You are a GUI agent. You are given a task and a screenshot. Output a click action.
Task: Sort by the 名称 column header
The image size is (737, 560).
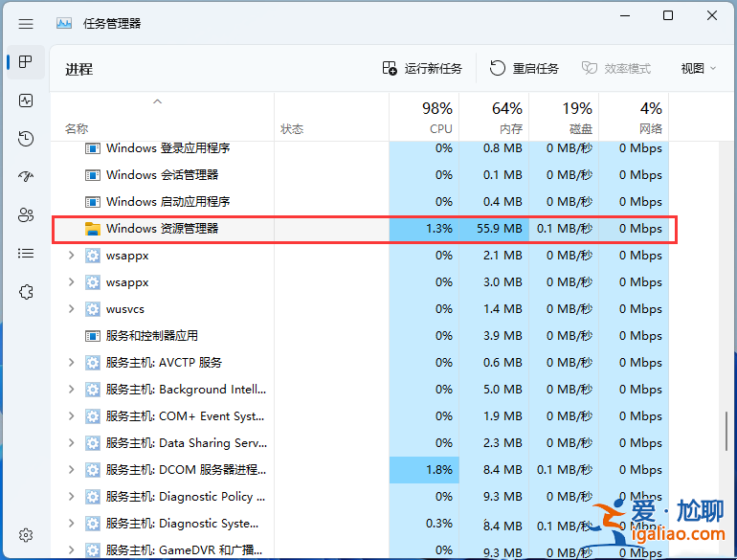point(162,118)
